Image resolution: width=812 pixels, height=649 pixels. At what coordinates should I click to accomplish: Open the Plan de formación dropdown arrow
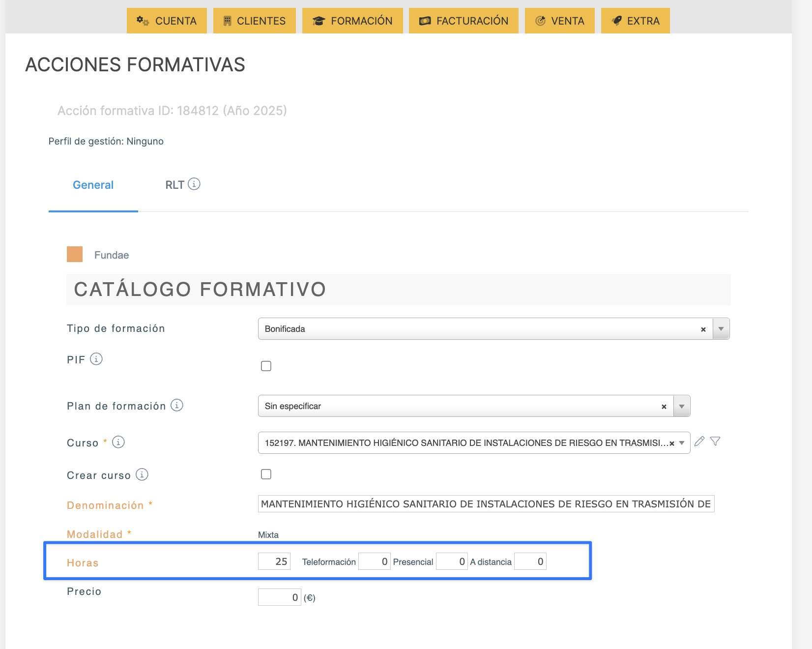682,406
